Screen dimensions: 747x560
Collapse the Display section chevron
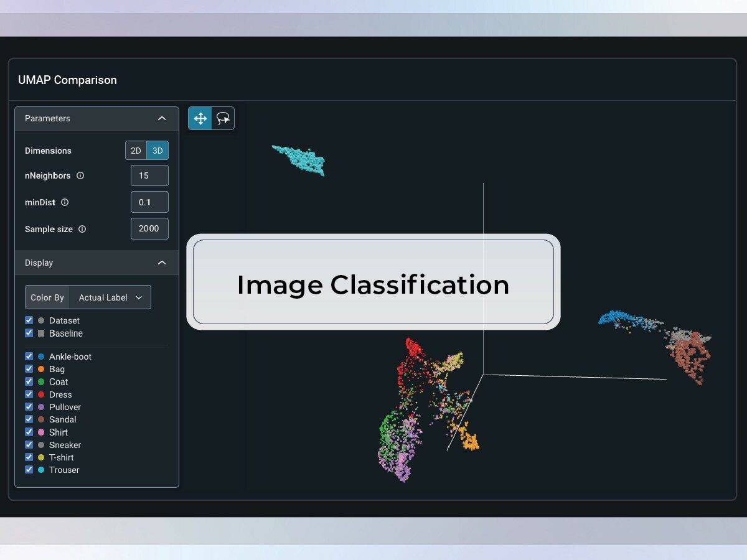(x=162, y=263)
